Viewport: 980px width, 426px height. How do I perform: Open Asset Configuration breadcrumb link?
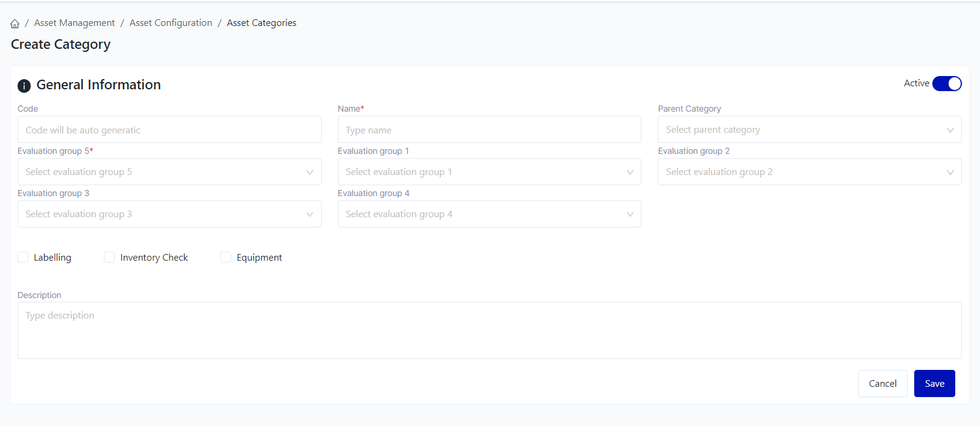(x=171, y=23)
